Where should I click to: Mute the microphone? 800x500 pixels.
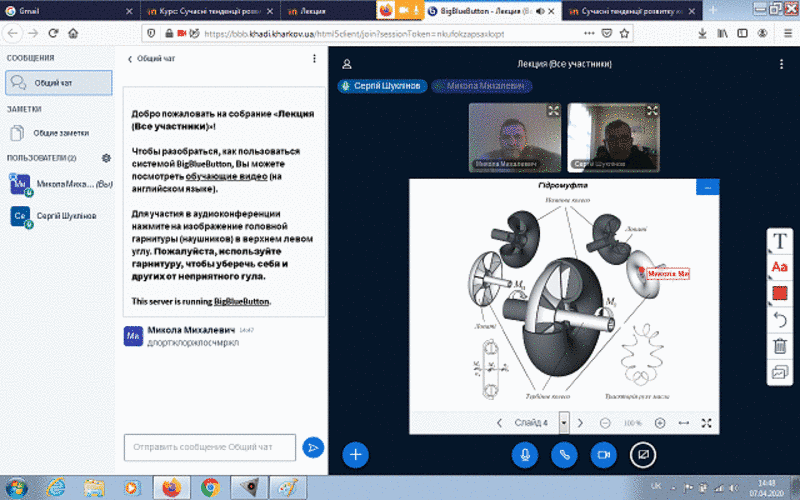pos(523,454)
